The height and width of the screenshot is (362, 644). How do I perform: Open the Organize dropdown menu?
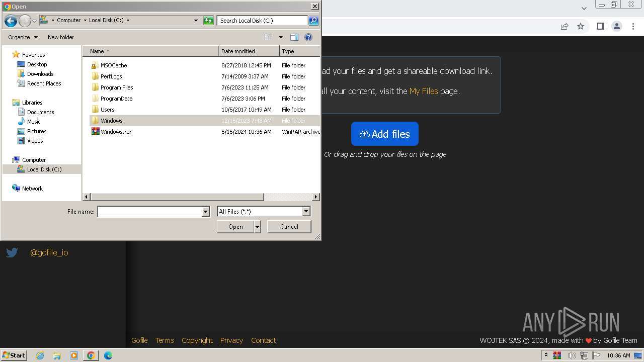point(23,37)
